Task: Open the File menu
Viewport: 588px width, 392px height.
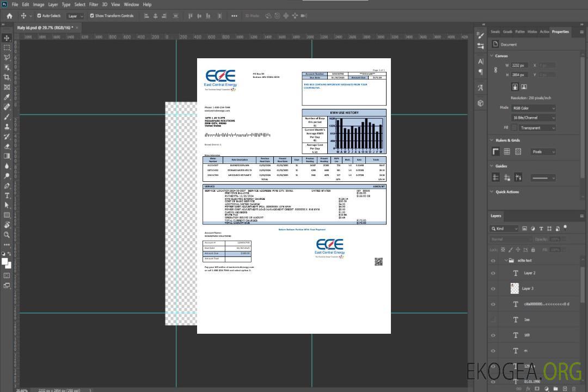Action: (15, 4)
